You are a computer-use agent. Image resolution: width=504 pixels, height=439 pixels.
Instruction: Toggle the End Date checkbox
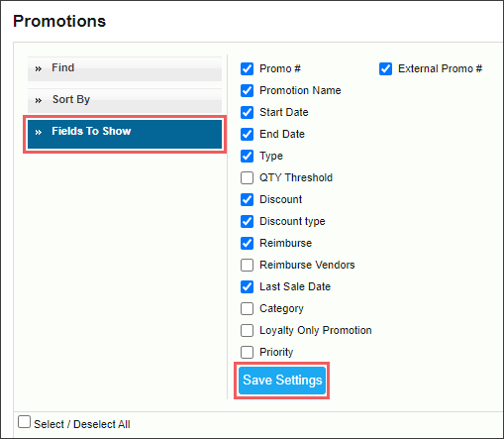point(247,135)
